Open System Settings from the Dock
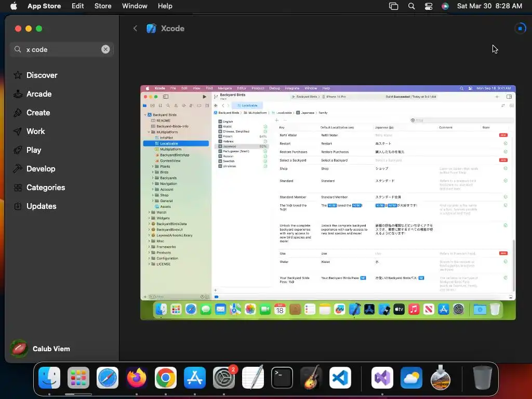Screen dimensions: 532x399 coord(224,378)
